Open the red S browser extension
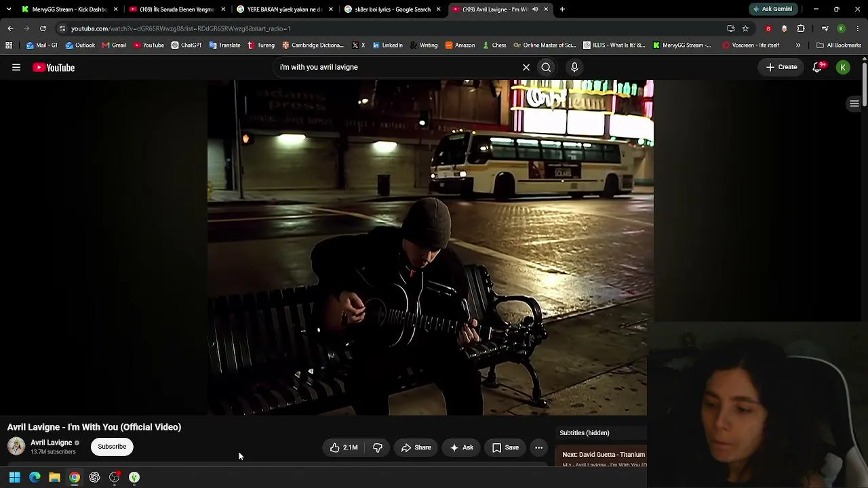 (768, 28)
